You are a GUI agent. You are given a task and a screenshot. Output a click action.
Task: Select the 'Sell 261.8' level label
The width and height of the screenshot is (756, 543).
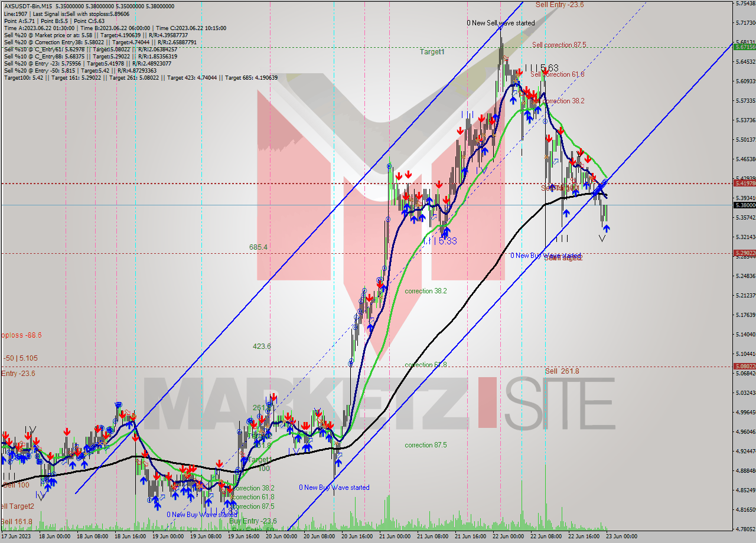pyautogui.click(x=562, y=371)
